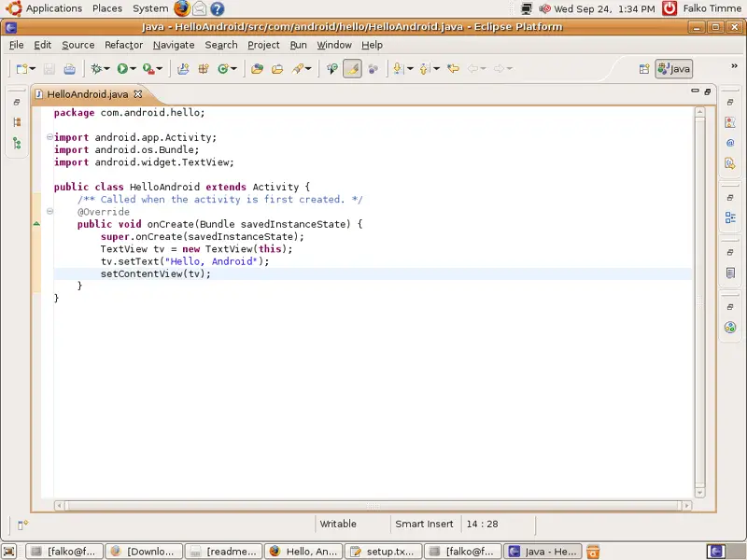Image resolution: width=747 pixels, height=560 pixels.
Task: Switch to the [readme... taskbar window
Action: [223, 552]
